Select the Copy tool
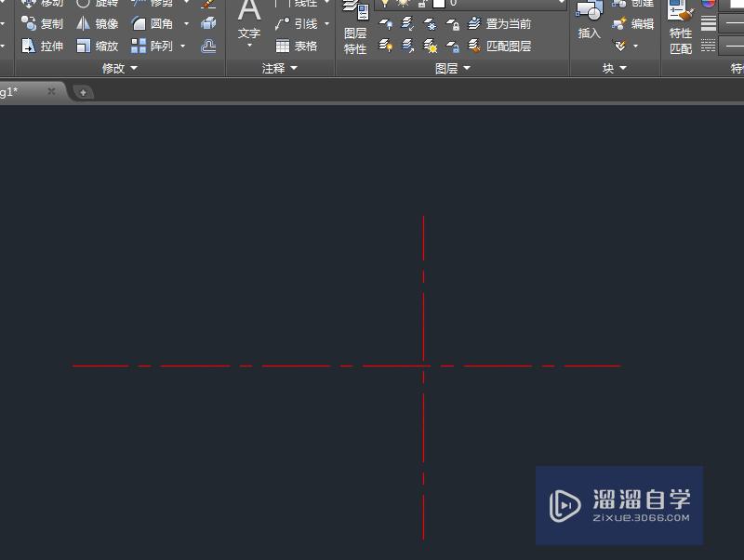The image size is (744, 560). click(x=45, y=23)
